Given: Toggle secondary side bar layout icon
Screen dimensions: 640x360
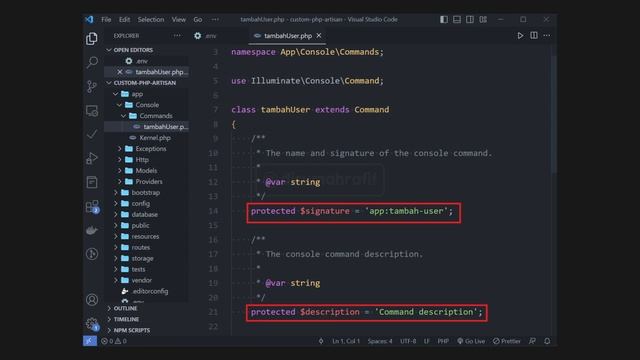Looking at the screenshot, I should coord(470,20).
